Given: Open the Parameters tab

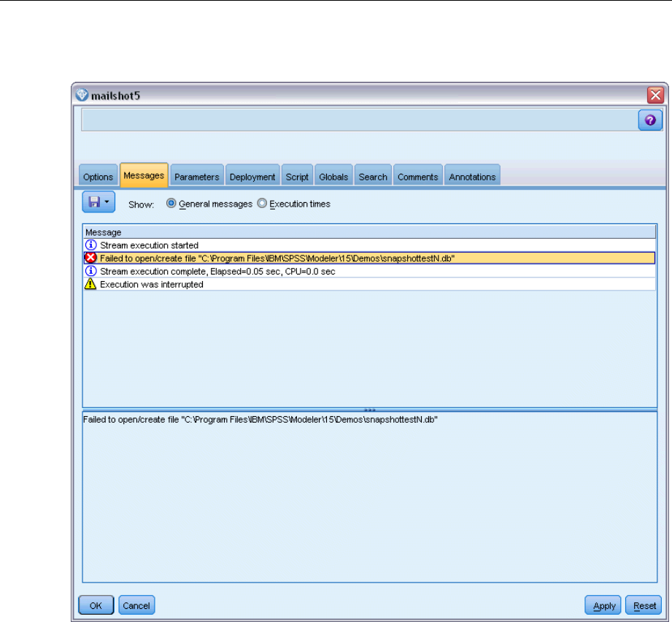Looking at the screenshot, I should (x=196, y=177).
